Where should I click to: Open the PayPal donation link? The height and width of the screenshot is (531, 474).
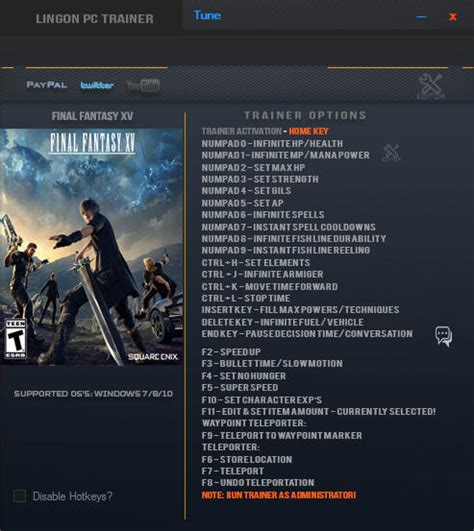tap(46, 85)
